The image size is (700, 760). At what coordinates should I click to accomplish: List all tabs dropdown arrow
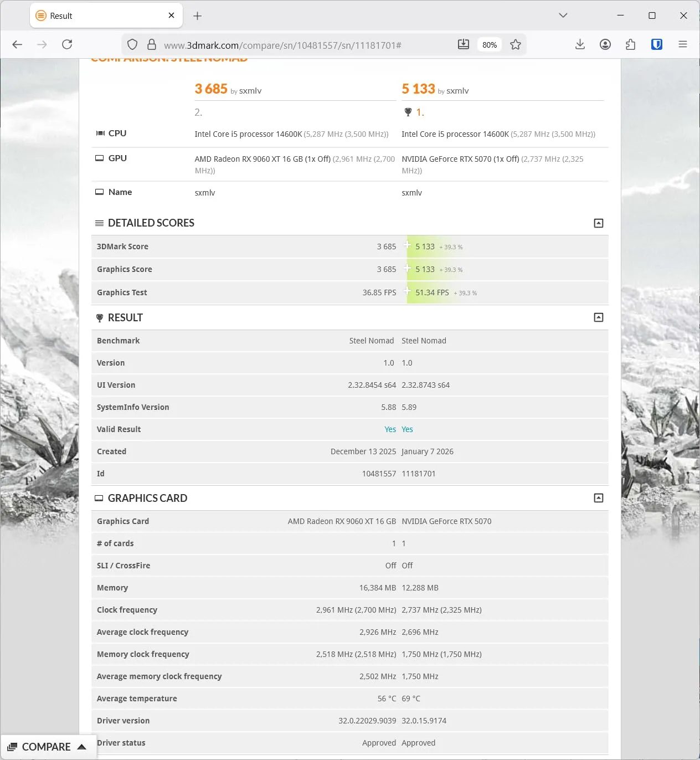563,16
